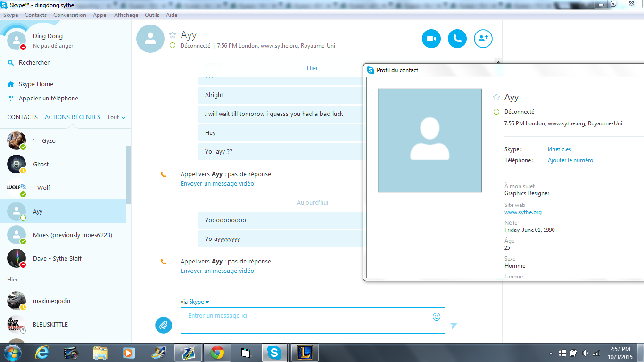Click the network signal icon in the tray
The height and width of the screenshot is (362, 644).
pos(596,353)
